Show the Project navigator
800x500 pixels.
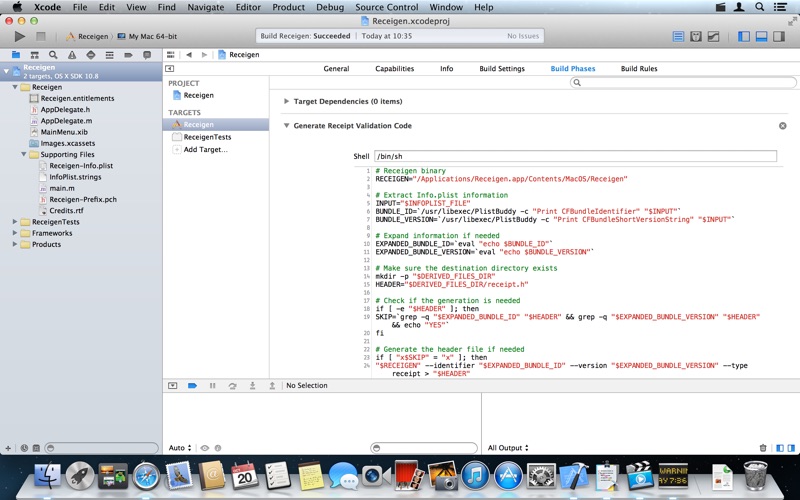click(16, 55)
